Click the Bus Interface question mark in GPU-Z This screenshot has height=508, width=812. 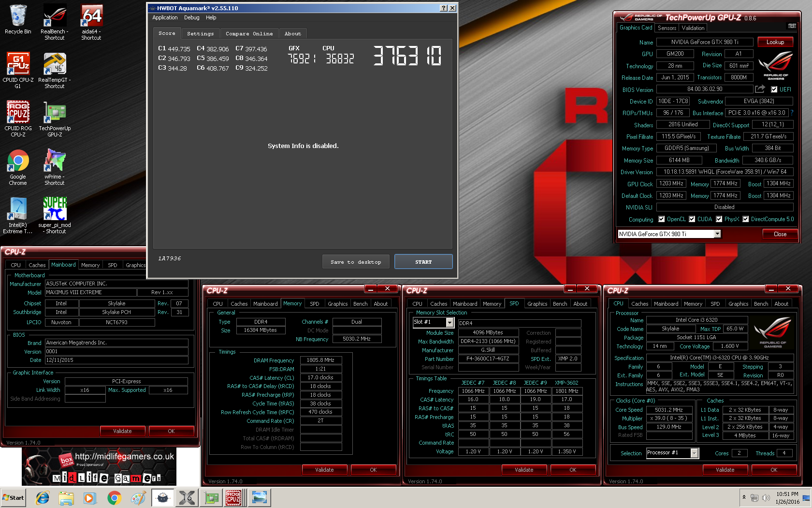[x=792, y=113]
